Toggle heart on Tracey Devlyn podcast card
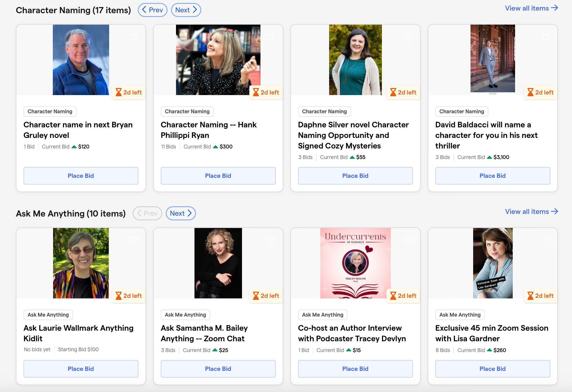The width and height of the screenshot is (572, 392). tap(408, 240)
